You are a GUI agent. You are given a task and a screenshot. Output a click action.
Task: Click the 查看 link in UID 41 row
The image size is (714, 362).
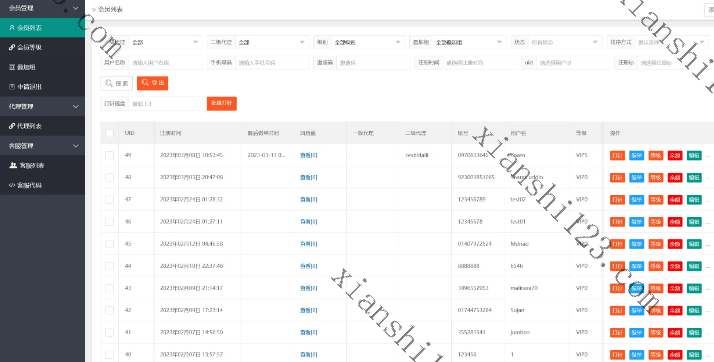click(x=308, y=332)
